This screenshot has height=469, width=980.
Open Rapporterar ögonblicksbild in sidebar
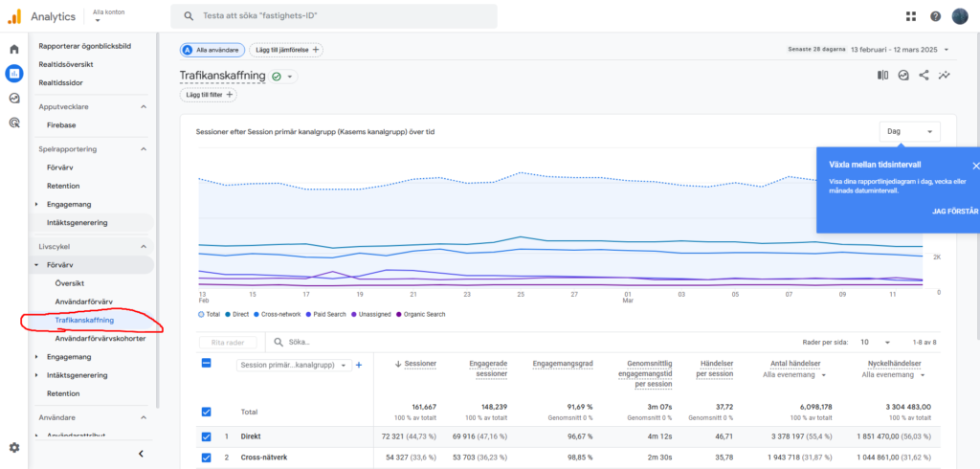[85, 46]
